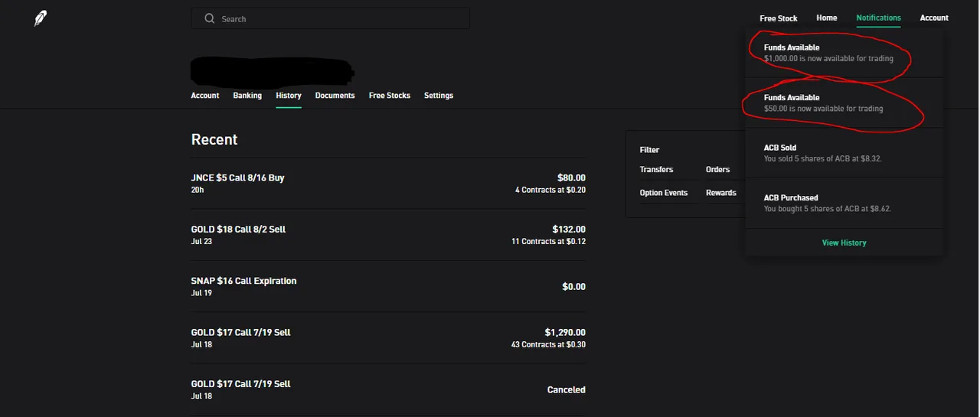Open the ACB Purchased notification
980x417 pixels.
click(x=844, y=203)
